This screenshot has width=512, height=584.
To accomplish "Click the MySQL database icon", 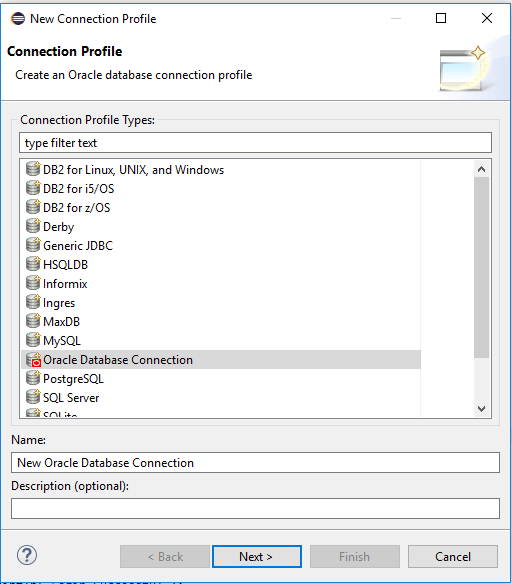I will tap(33, 340).
